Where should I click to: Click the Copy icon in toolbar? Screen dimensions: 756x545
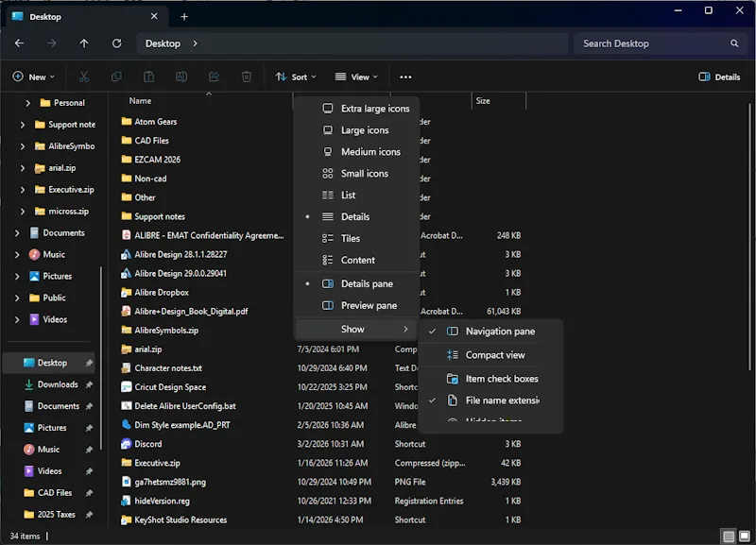click(116, 77)
